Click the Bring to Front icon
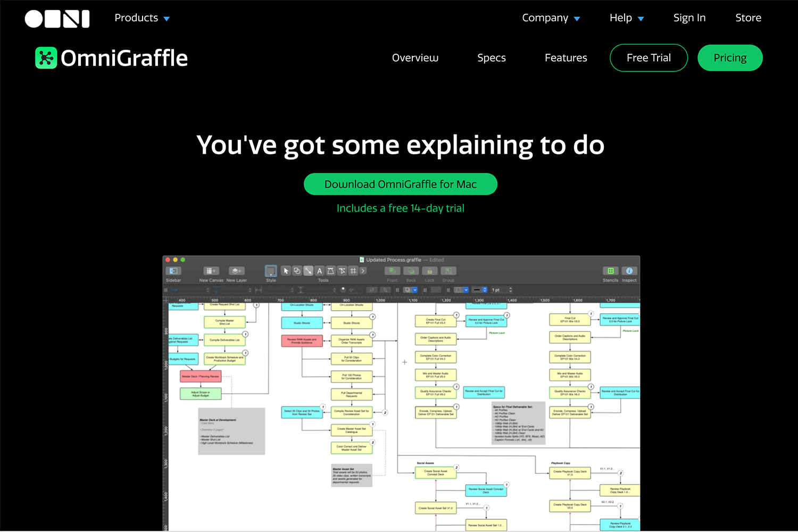The image size is (798, 532). tap(393, 271)
